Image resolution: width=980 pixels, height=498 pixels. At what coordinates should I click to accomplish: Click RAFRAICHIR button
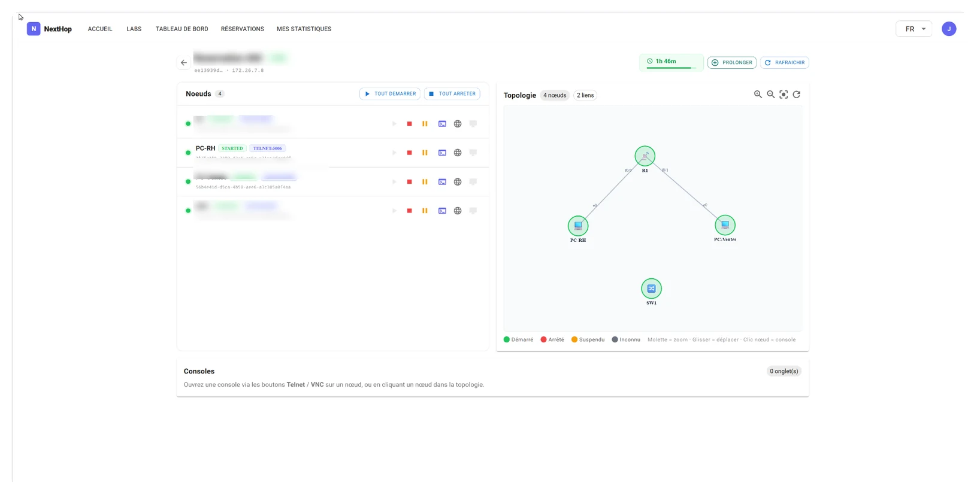[785, 62]
